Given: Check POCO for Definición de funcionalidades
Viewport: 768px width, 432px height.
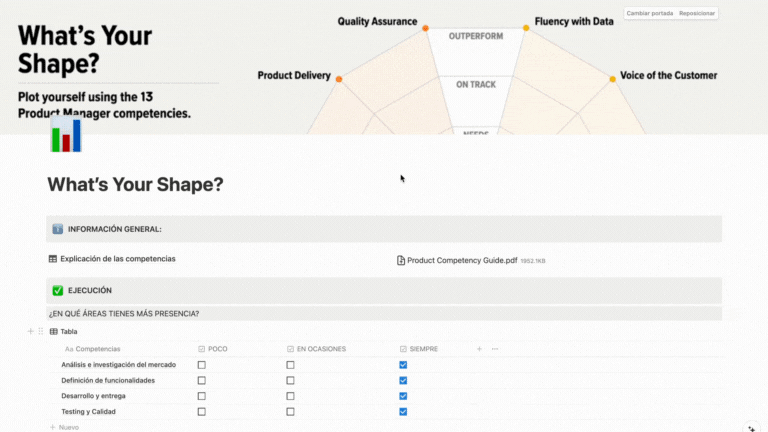Looking at the screenshot, I should click(x=202, y=381).
